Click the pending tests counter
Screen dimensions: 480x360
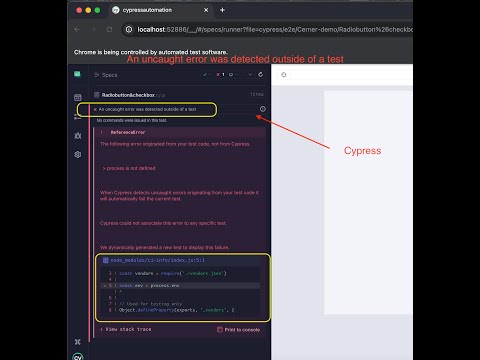point(233,75)
